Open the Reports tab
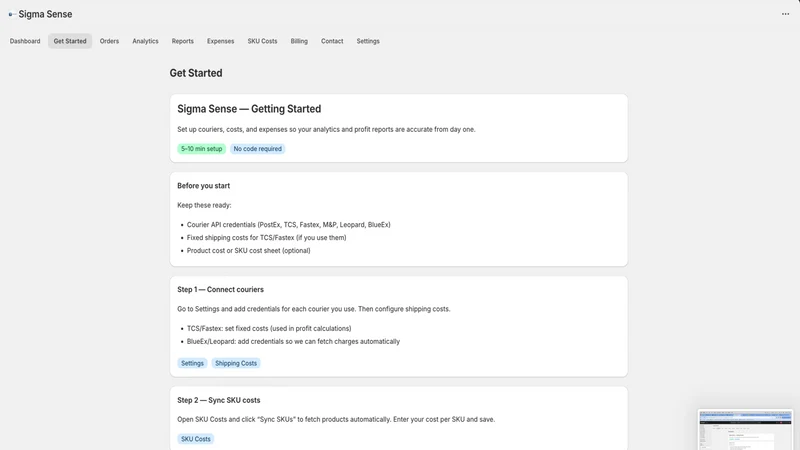 pos(183,41)
